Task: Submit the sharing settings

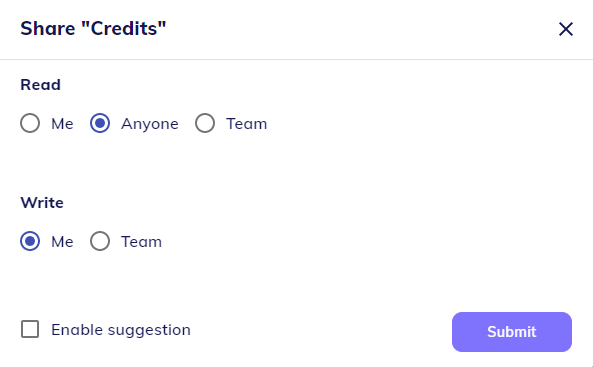Action: point(512,332)
